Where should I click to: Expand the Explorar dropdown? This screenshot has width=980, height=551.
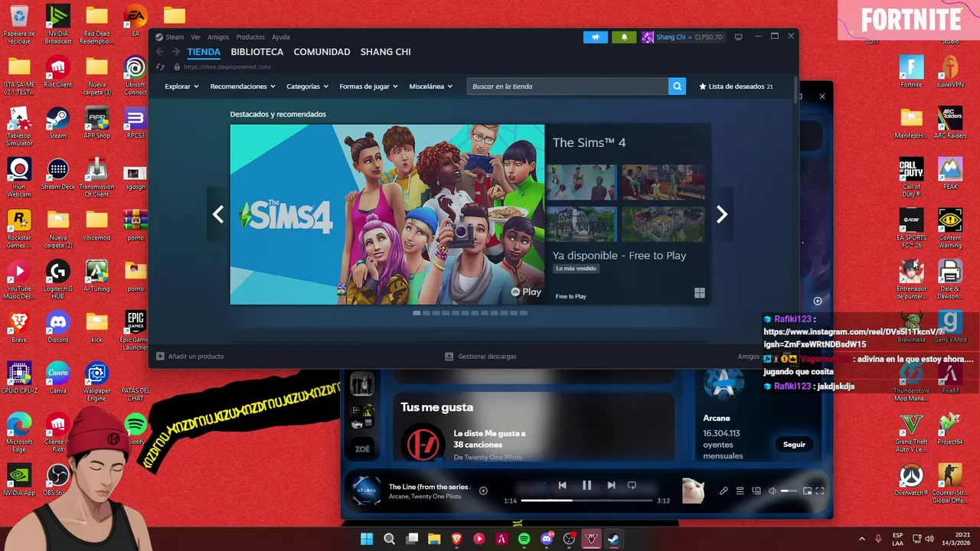point(181,86)
